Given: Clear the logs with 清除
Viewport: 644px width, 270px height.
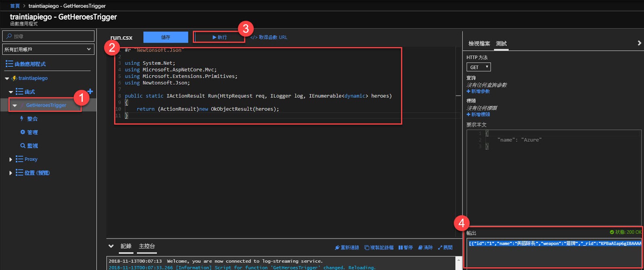Looking at the screenshot, I should point(425,247).
